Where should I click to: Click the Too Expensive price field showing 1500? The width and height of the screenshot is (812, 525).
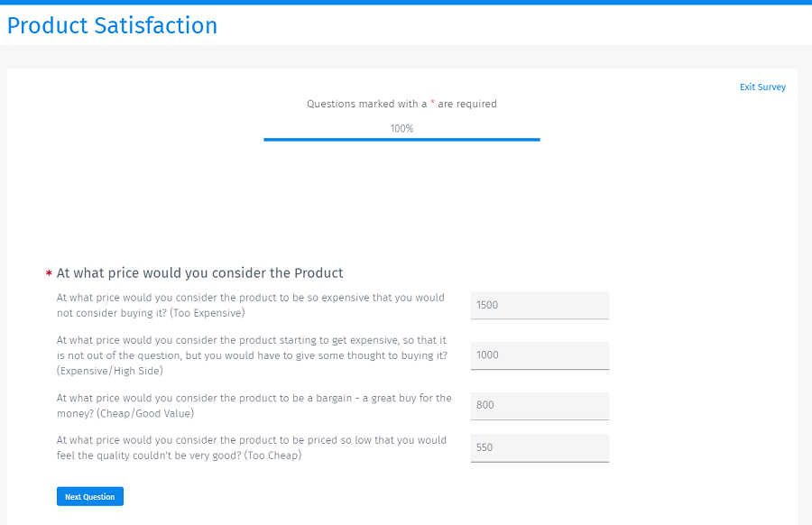click(x=540, y=305)
